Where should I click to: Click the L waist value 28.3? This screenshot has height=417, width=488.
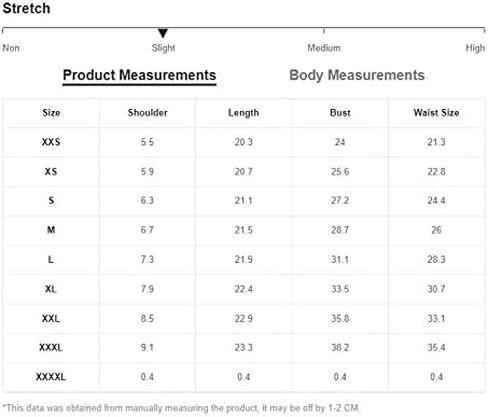(x=436, y=259)
